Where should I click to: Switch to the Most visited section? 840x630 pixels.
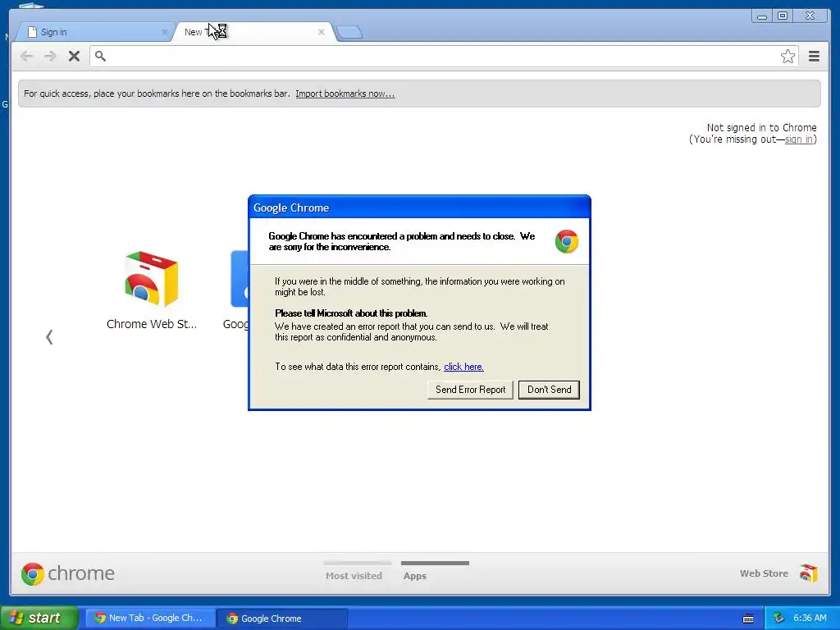click(x=354, y=576)
